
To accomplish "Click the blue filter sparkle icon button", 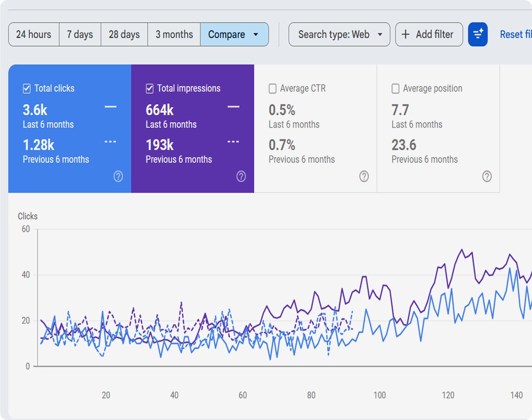I will [x=478, y=34].
